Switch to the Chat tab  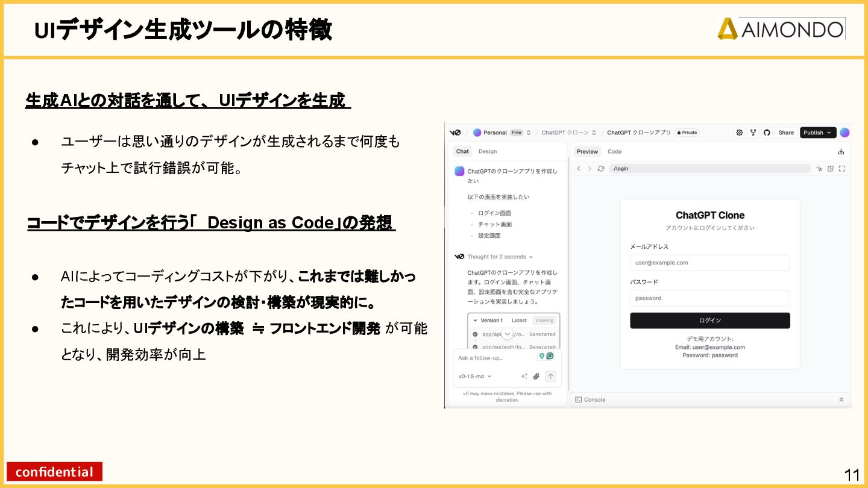point(462,151)
